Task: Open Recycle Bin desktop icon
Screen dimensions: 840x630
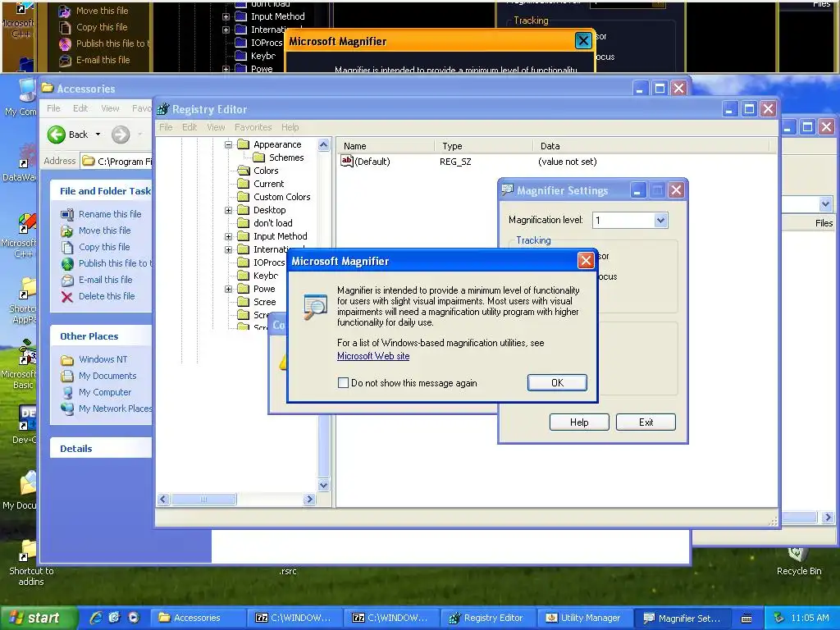Action: (799, 559)
